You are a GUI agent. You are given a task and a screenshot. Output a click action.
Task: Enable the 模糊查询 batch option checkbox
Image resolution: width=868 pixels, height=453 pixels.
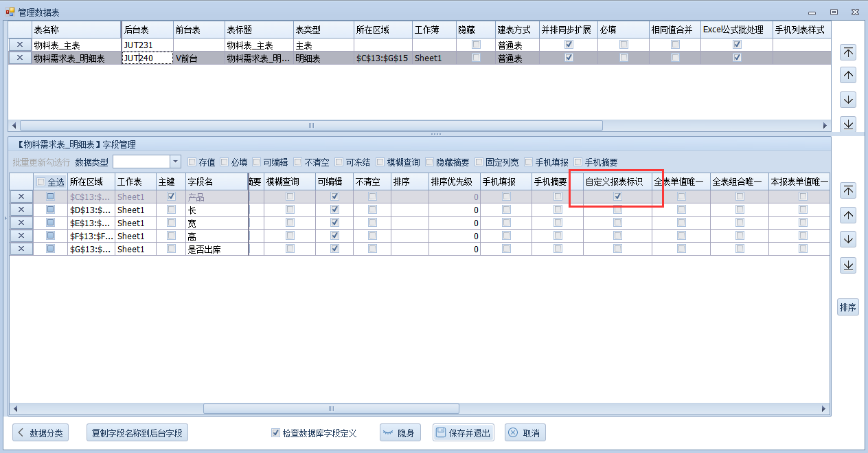coord(380,162)
